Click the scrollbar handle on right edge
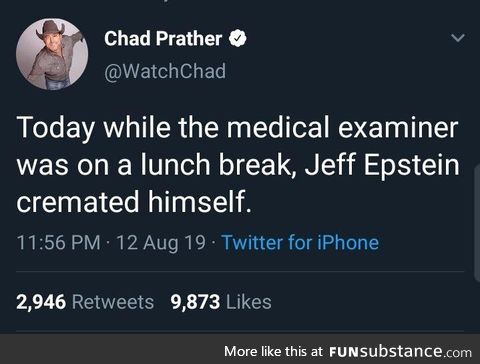Image resolution: width=480 pixels, height=364 pixels. [477, 223]
